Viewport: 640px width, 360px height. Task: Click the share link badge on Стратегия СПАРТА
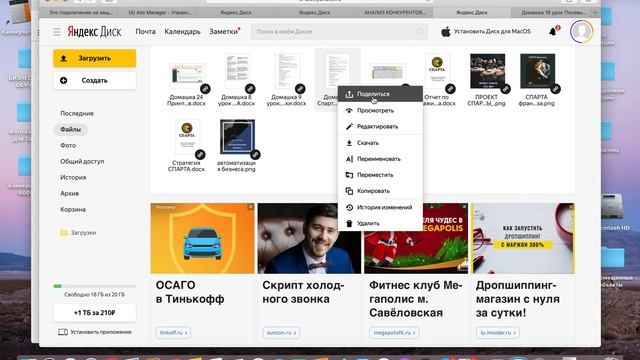click(x=200, y=154)
